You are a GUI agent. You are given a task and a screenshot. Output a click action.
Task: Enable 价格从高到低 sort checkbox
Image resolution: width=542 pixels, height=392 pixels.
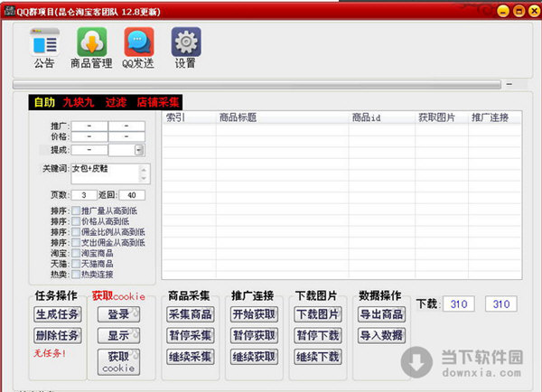tap(76, 221)
